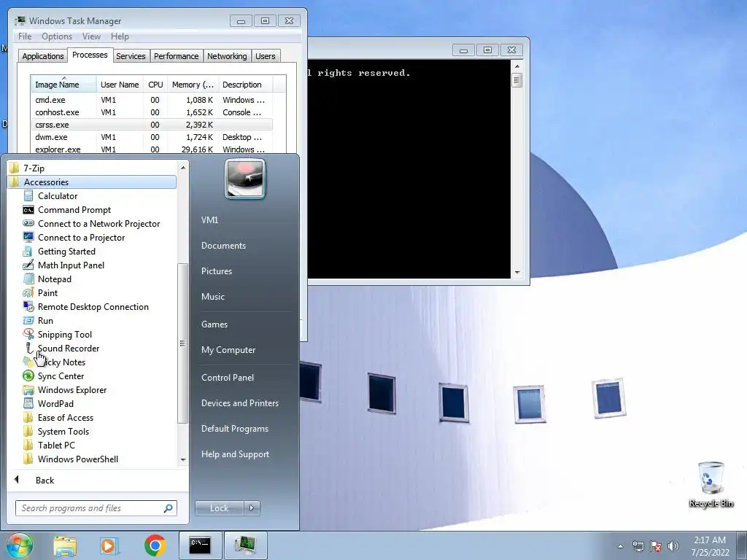
Task: Click the command window scrollbar down arrow
Action: pos(517,273)
